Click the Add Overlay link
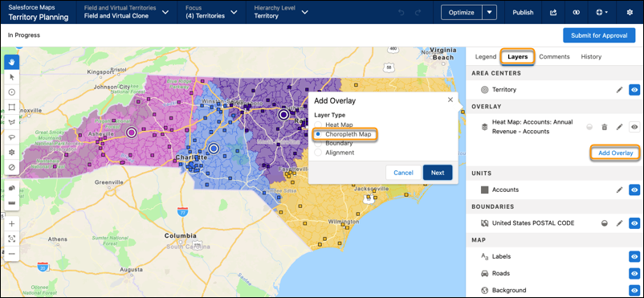This screenshot has height=298, width=644. [615, 153]
